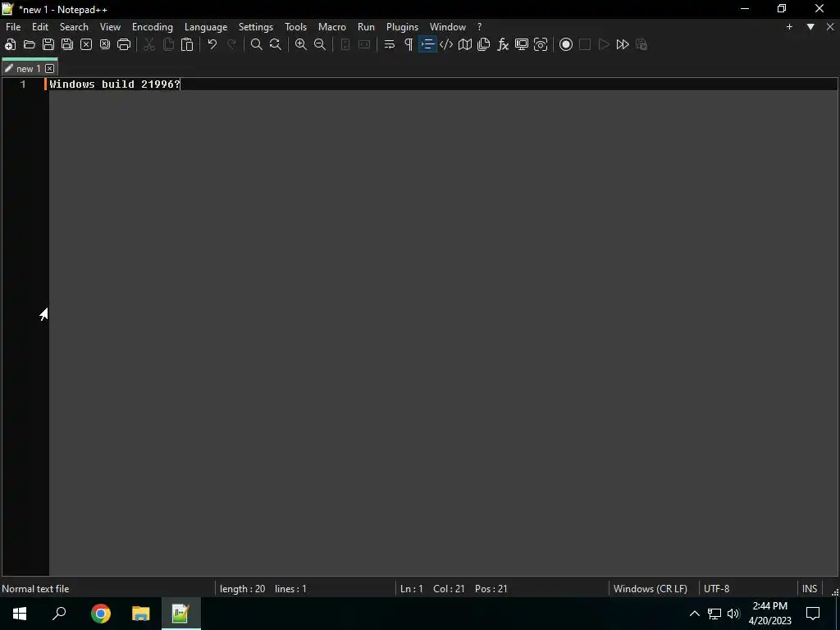Undo the last edit

(212, 44)
